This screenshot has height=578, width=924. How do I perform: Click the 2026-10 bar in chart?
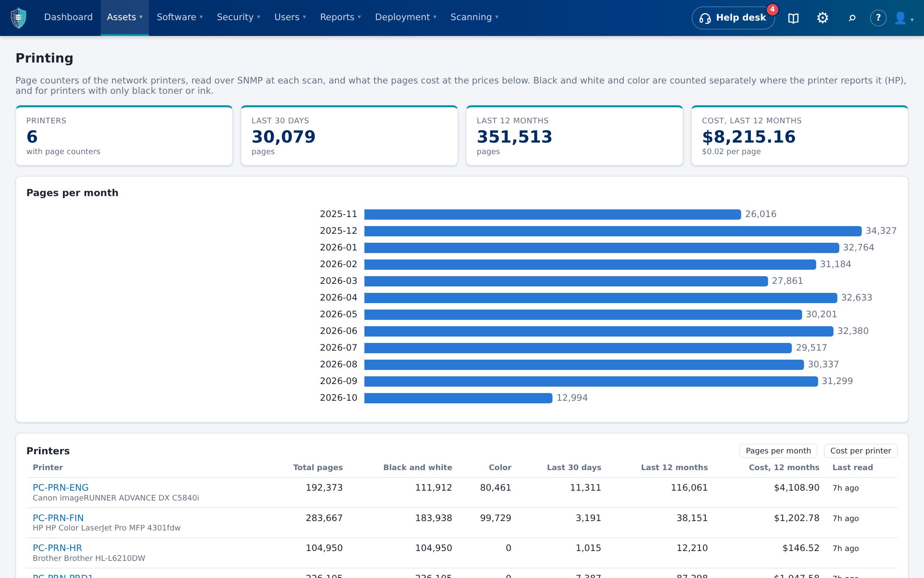(458, 398)
